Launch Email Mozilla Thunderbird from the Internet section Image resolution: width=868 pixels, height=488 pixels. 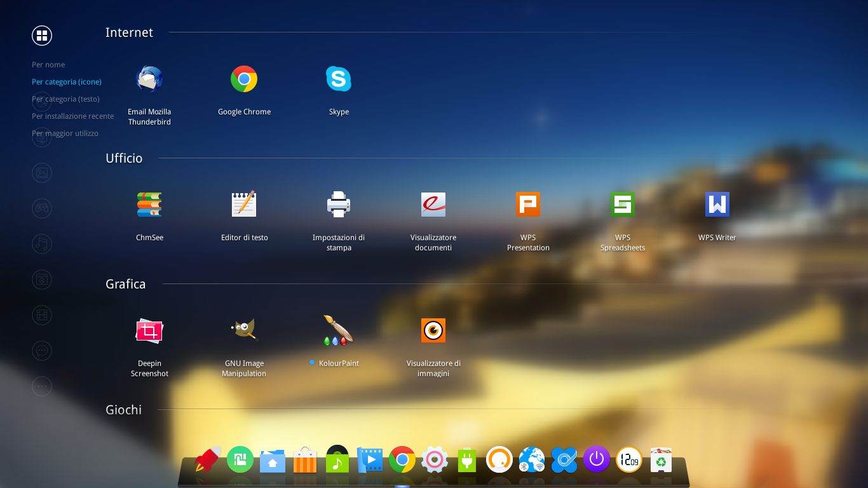click(149, 79)
